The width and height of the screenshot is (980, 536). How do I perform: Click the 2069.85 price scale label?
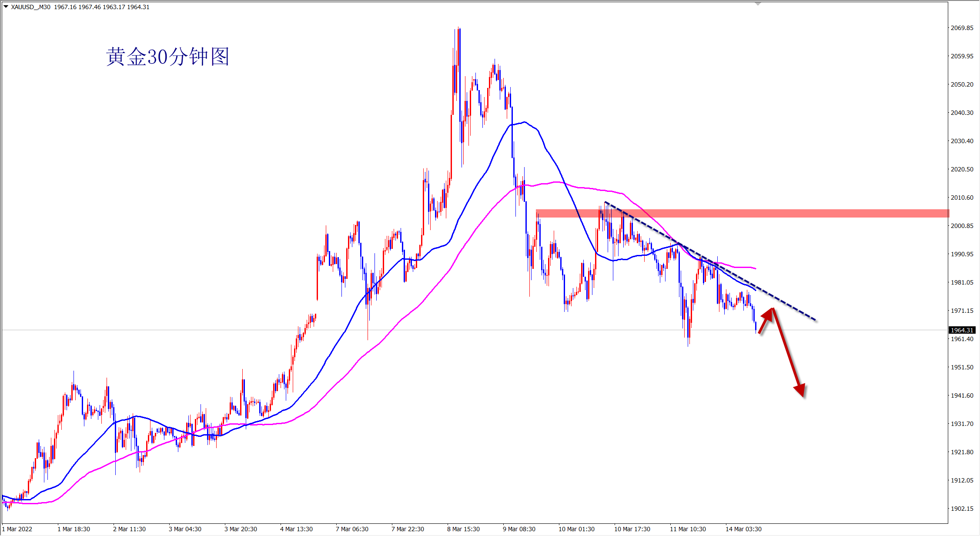[962, 28]
